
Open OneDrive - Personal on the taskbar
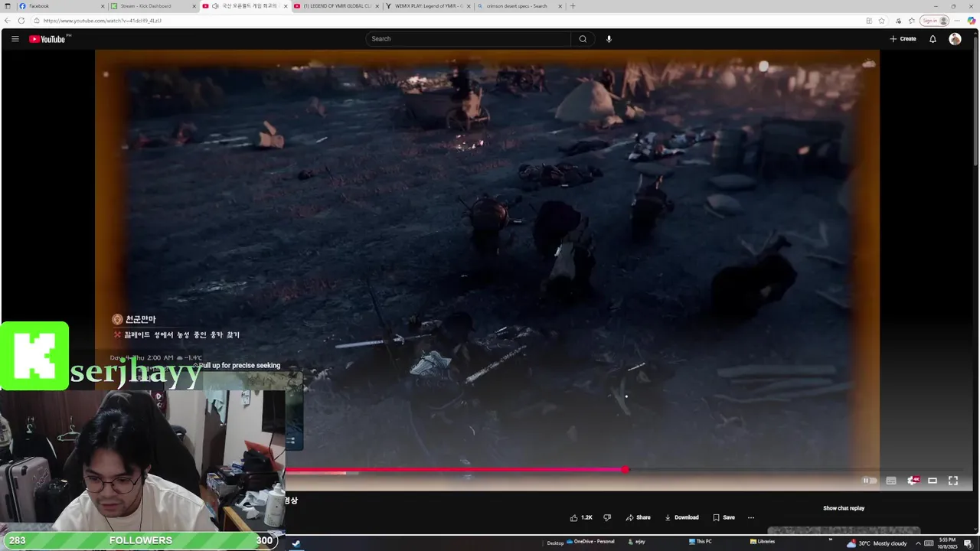click(x=590, y=542)
